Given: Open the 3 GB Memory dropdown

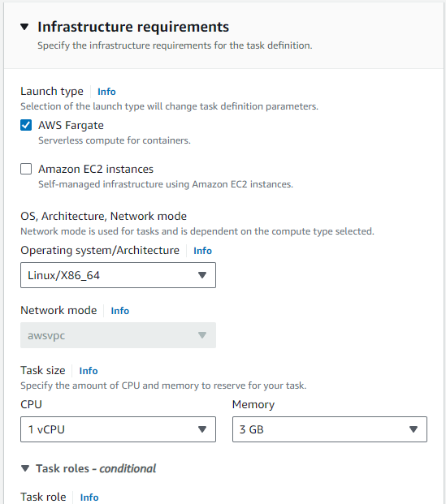Looking at the screenshot, I should (330, 429).
